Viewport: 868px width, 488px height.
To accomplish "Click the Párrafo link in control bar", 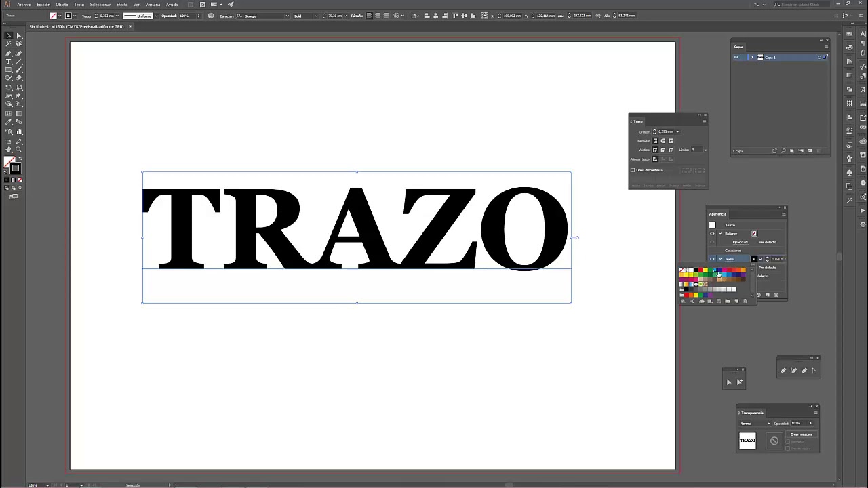I will coord(357,16).
